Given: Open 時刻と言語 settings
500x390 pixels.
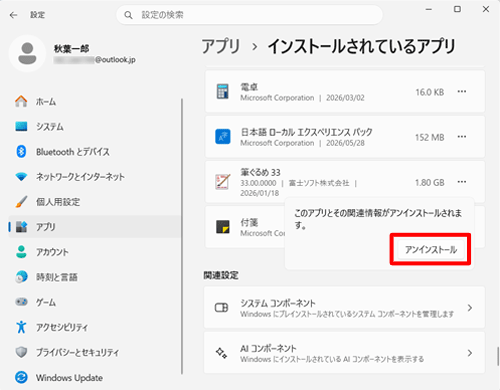Looking at the screenshot, I should pos(95,277).
